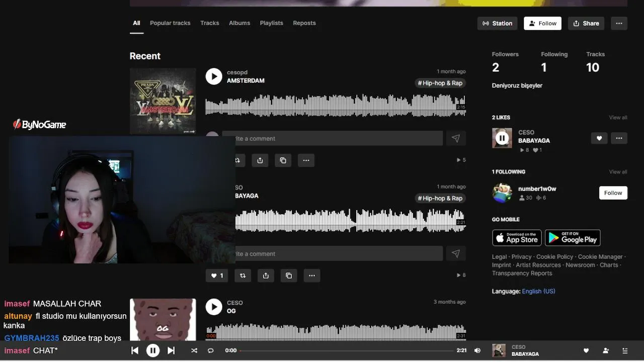Like the playing track in player bar

(x=586, y=350)
